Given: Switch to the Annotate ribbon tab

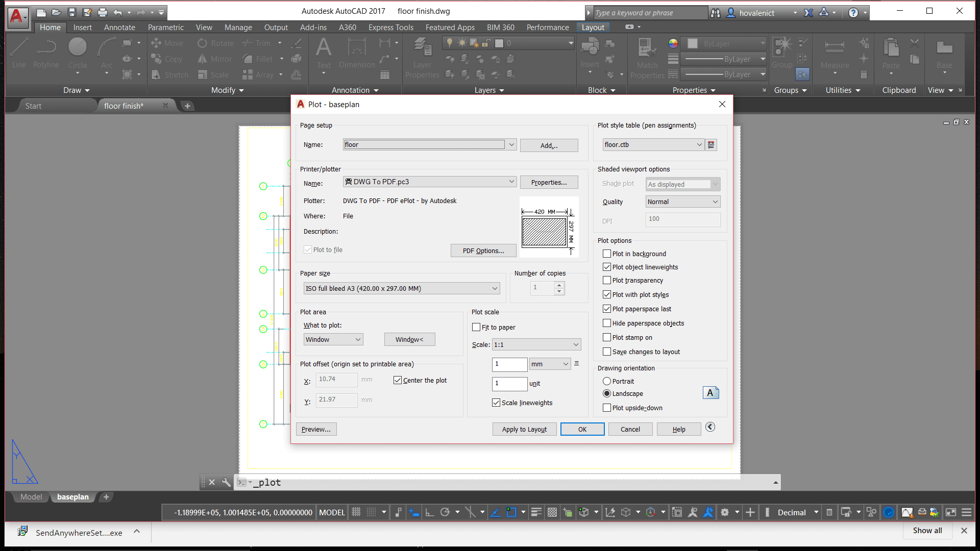Looking at the screenshot, I should [x=119, y=28].
